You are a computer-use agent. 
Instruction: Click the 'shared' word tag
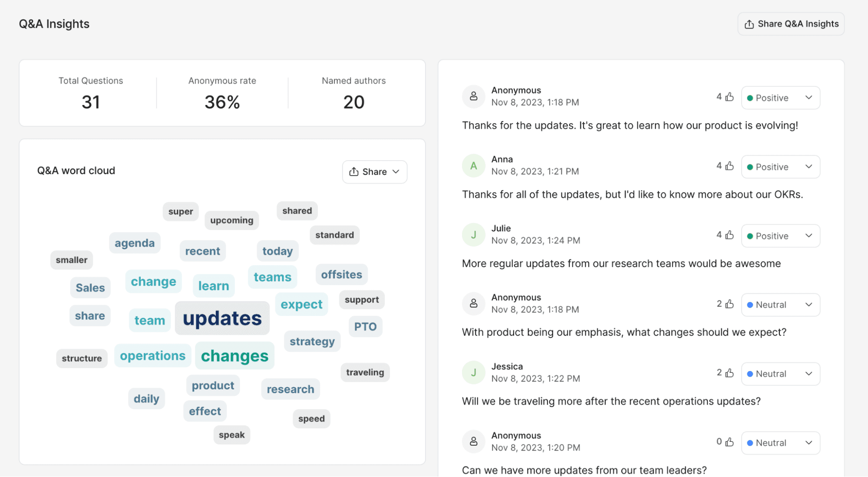(297, 211)
